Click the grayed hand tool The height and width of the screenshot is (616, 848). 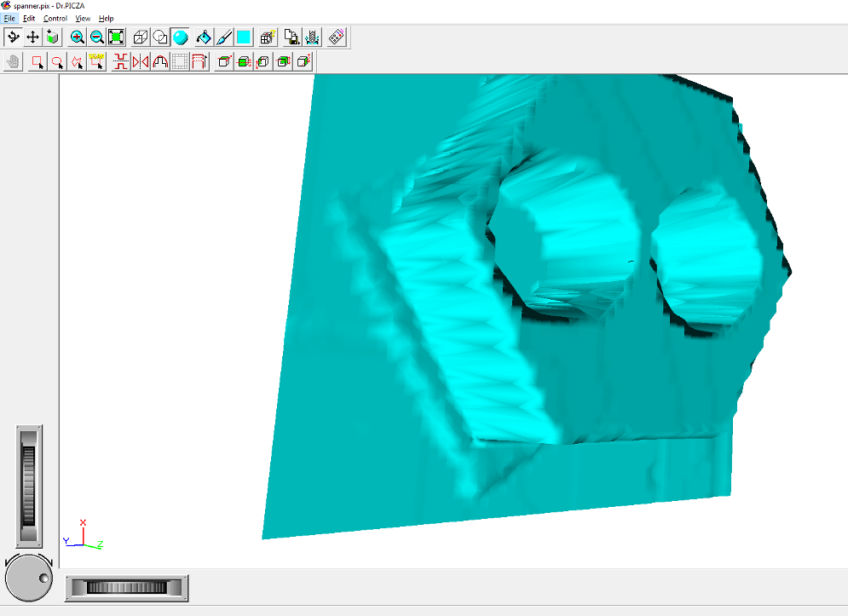point(13,61)
